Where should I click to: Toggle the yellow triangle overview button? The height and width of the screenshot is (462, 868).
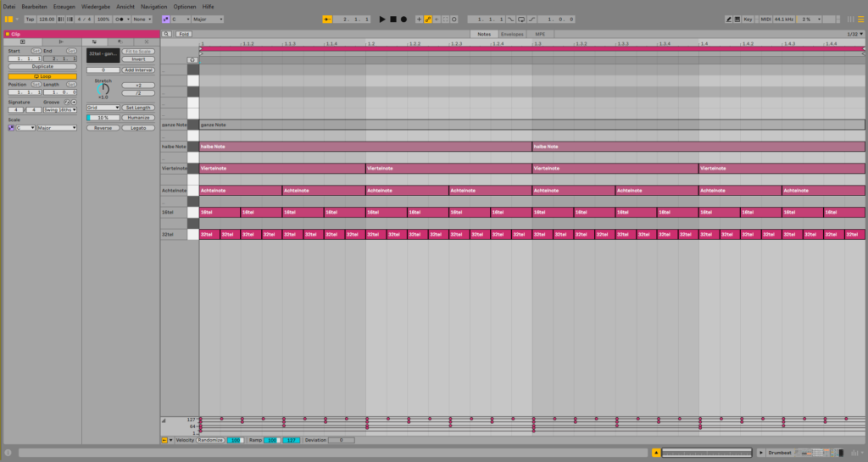coord(656,453)
